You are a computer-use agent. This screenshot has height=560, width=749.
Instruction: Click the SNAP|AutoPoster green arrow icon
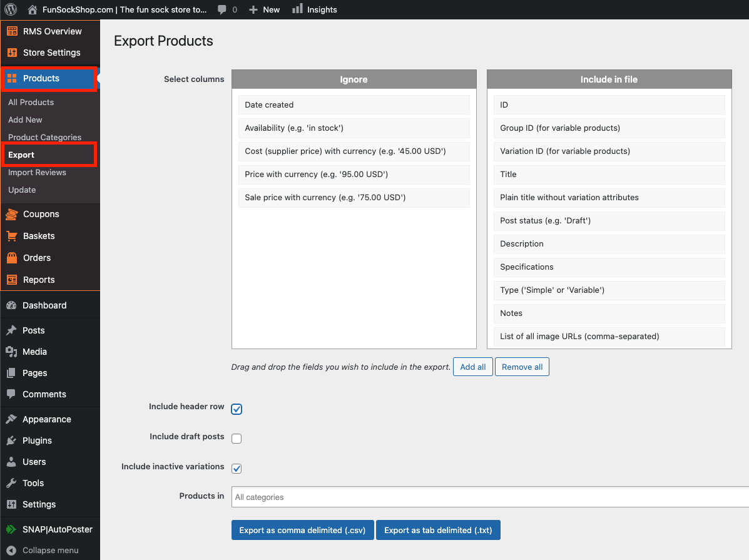pos(11,529)
